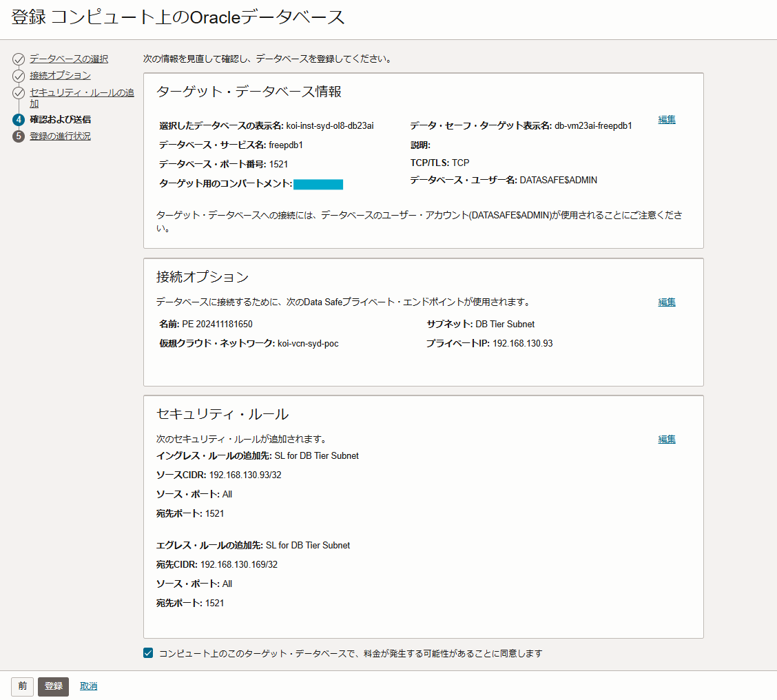
Task: Edit セキュリティ・ルール via its 編集 link
Action: (666, 438)
